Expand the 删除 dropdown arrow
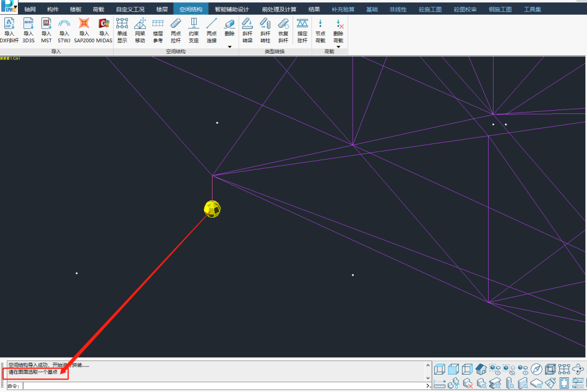The image size is (587, 392). point(229,47)
